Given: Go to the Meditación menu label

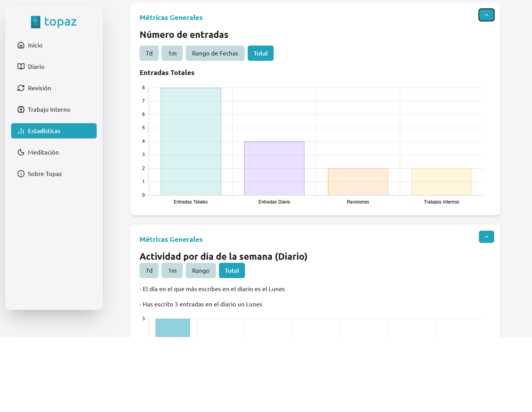Looking at the screenshot, I should pyautogui.click(x=43, y=152).
